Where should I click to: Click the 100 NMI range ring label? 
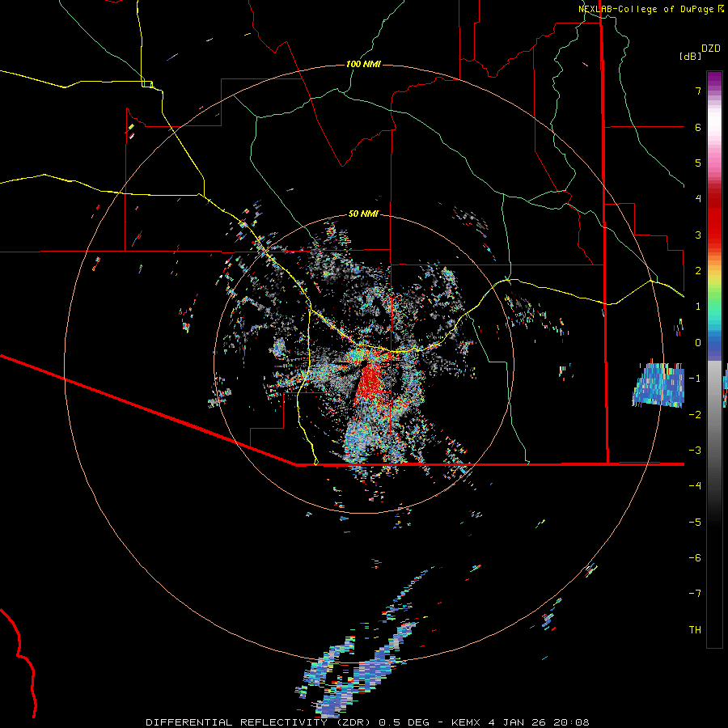(x=363, y=64)
